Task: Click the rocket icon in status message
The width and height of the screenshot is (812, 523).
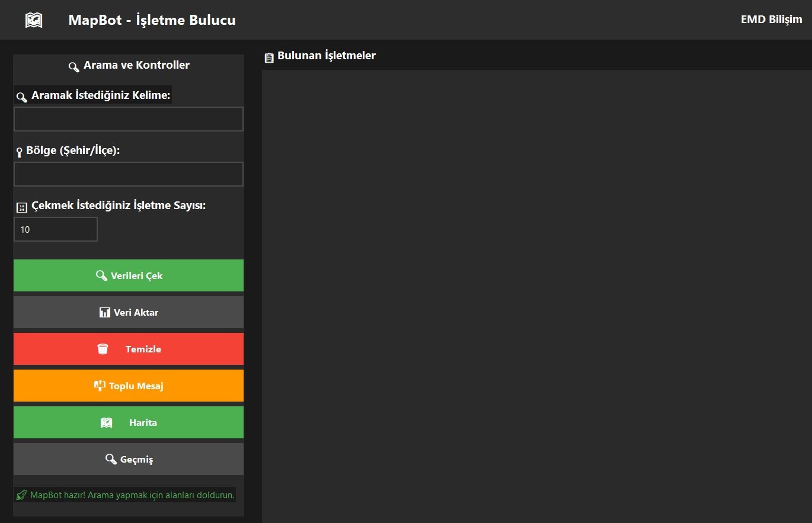Action: [22, 495]
